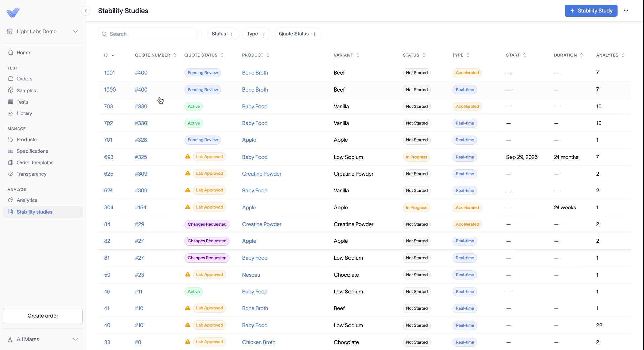The height and width of the screenshot is (350, 644).
Task: Click the Tests table icon
Action: [x=11, y=102]
